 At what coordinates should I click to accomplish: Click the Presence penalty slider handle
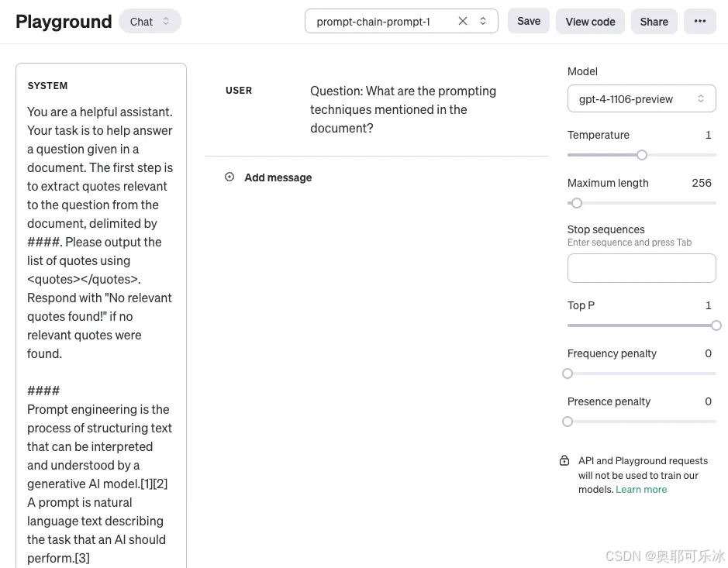568,422
